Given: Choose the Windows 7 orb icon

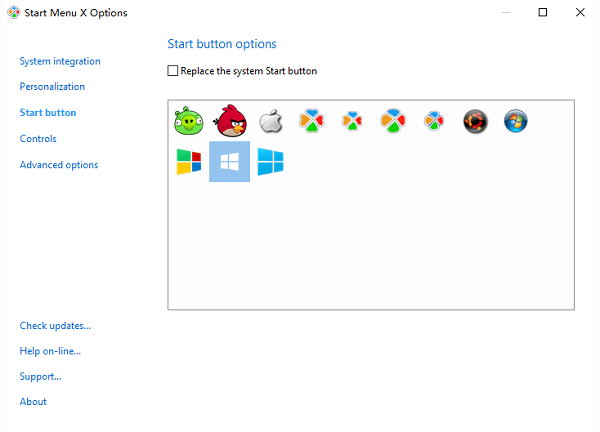Looking at the screenshot, I should [x=516, y=121].
